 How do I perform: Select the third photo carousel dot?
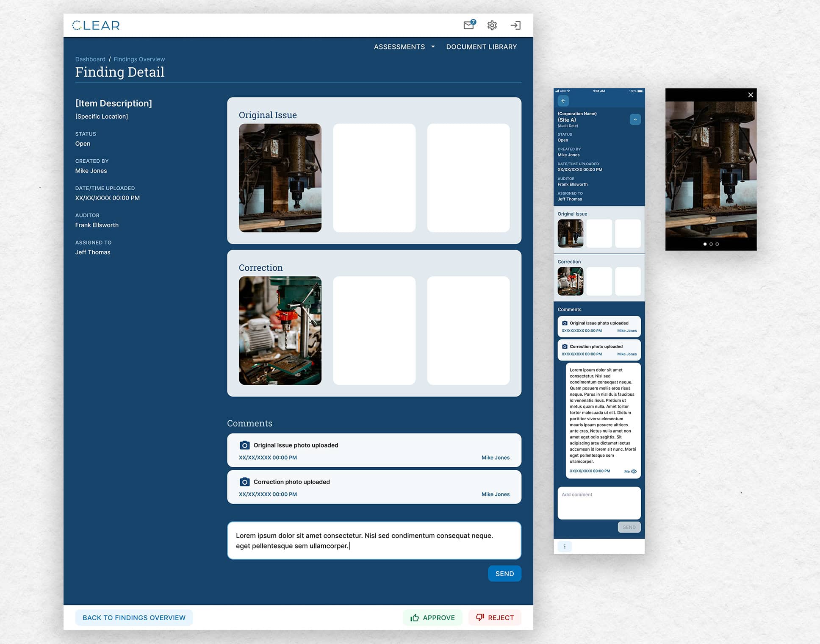[717, 244]
